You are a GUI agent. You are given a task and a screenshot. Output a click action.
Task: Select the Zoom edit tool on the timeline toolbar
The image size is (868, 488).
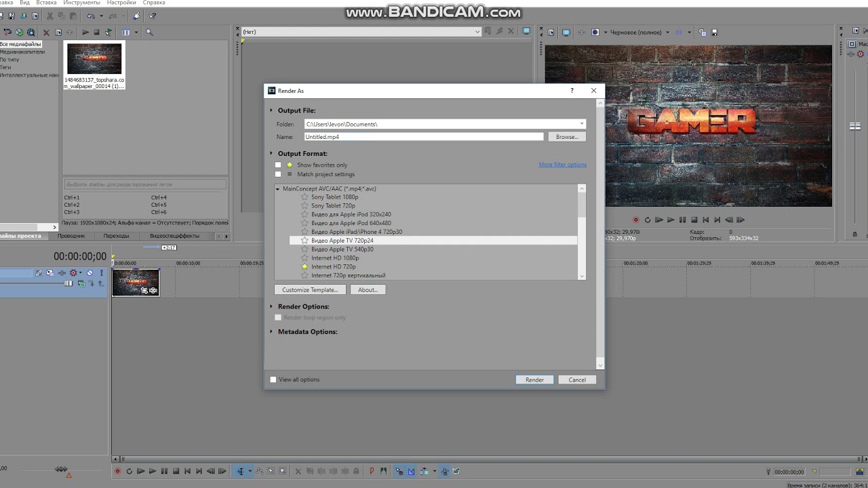click(x=283, y=471)
